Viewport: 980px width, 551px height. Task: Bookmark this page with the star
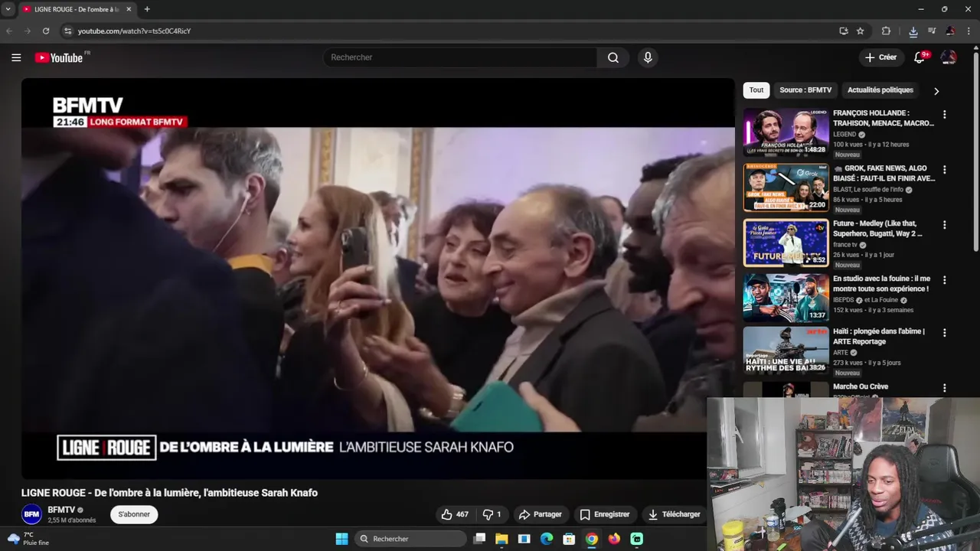861,31
